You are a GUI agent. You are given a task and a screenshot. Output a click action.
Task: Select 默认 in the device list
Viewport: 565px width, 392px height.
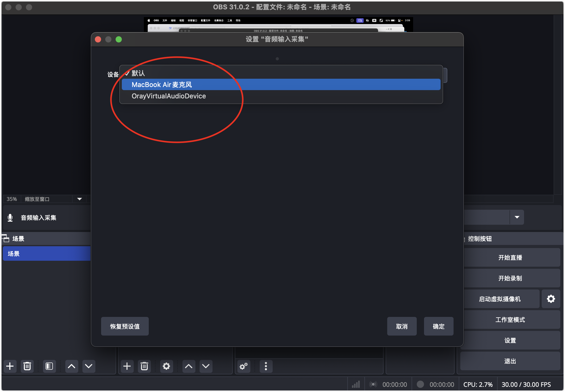coord(281,73)
